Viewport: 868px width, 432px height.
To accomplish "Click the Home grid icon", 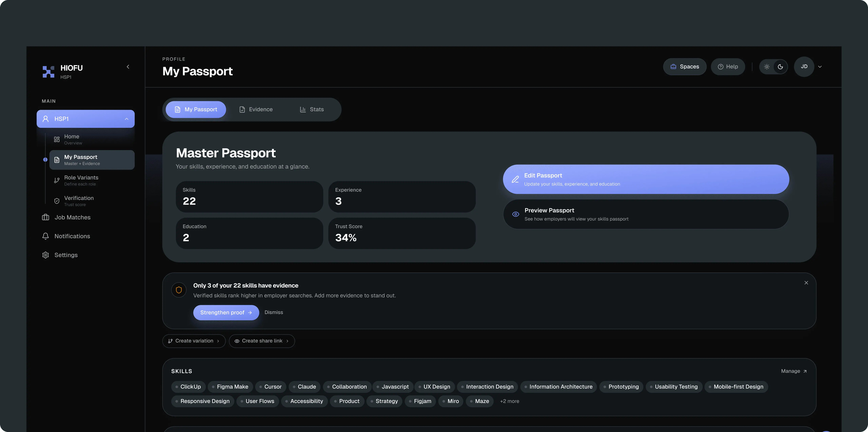I will [57, 139].
